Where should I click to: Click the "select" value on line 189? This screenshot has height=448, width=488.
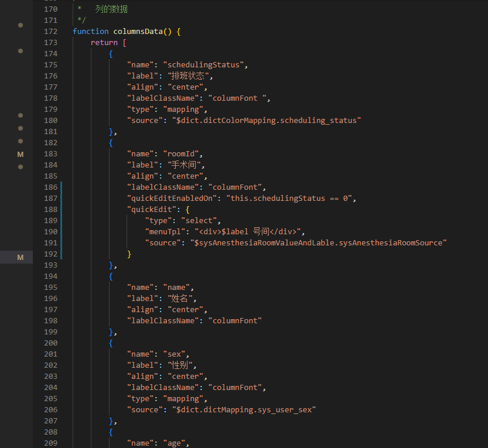point(199,221)
